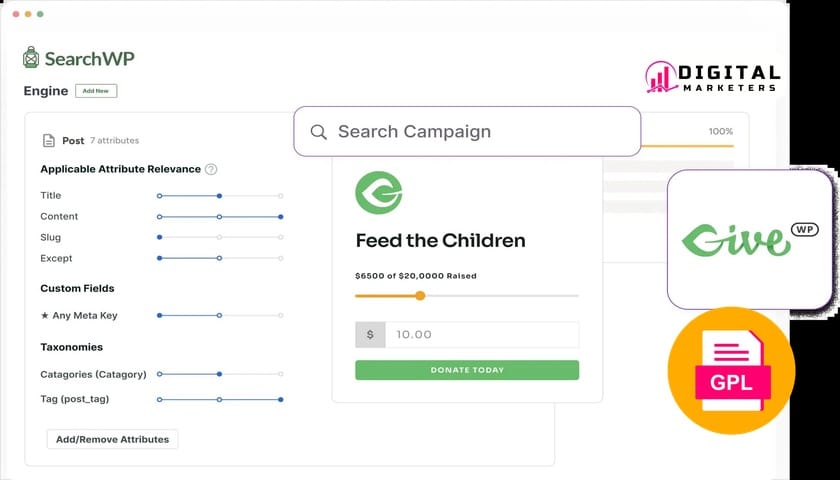840x480 pixels.
Task: Click the GPL file badge icon
Action: click(731, 370)
